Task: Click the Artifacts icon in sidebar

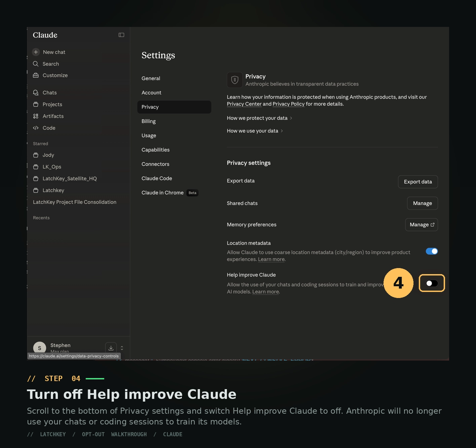Action: tap(36, 116)
